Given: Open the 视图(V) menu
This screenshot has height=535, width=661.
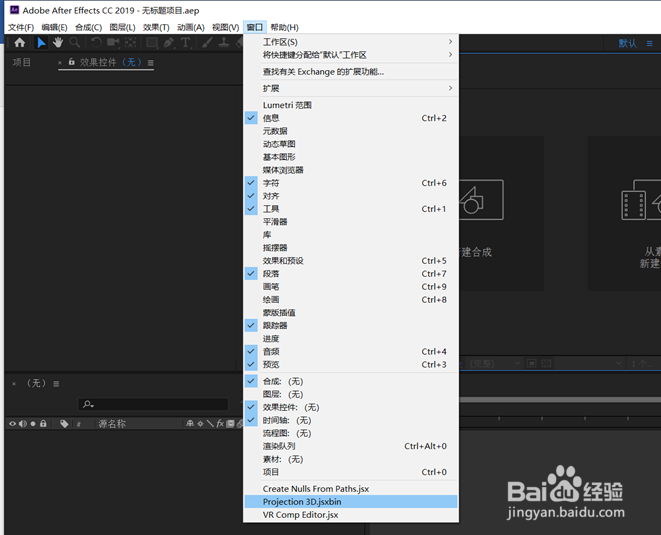Looking at the screenshot, I should coord(226,27).
